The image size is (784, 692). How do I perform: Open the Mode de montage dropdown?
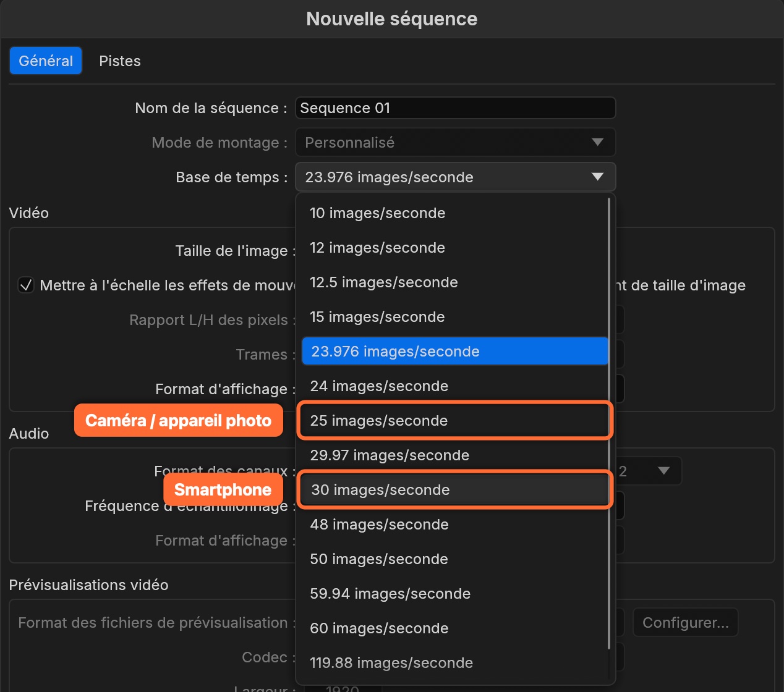[x=456, y=143]
